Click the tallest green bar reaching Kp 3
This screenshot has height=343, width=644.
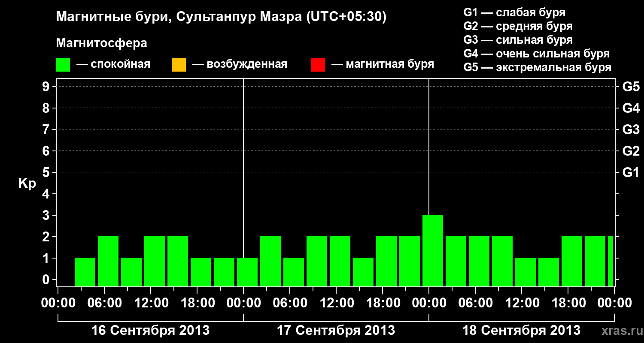pyautogui.click(x=433, y=250)
